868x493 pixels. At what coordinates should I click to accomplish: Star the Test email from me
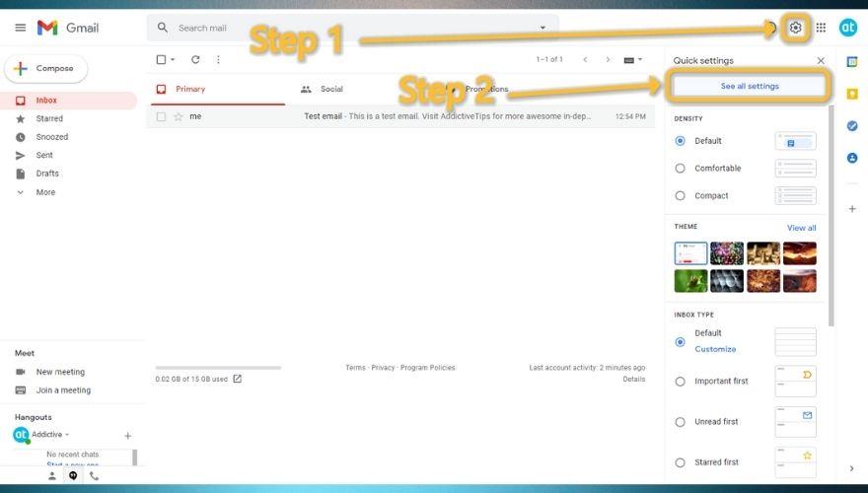pos(179,116)
